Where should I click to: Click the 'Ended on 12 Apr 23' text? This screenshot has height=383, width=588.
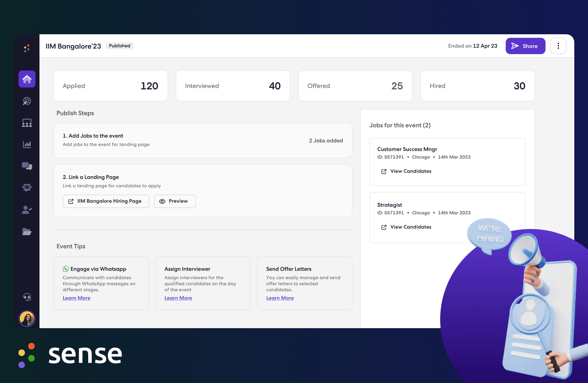coord(473,46)
